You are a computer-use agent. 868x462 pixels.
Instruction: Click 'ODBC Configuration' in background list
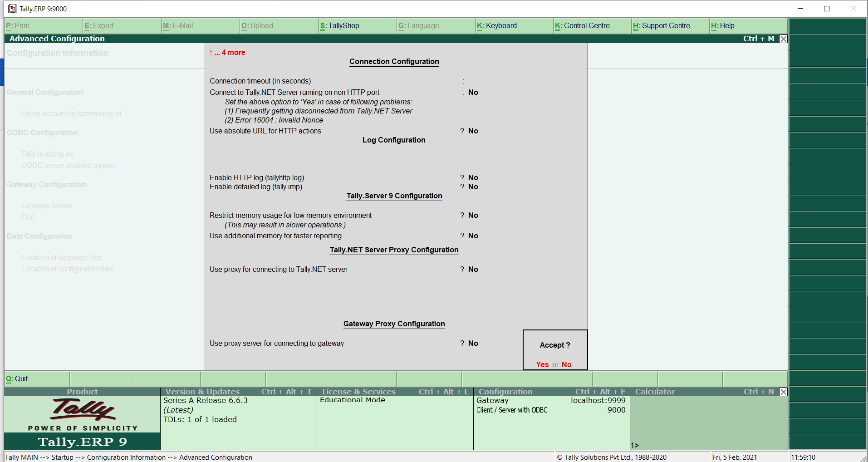pyautogui.click(x=42, y=133)
